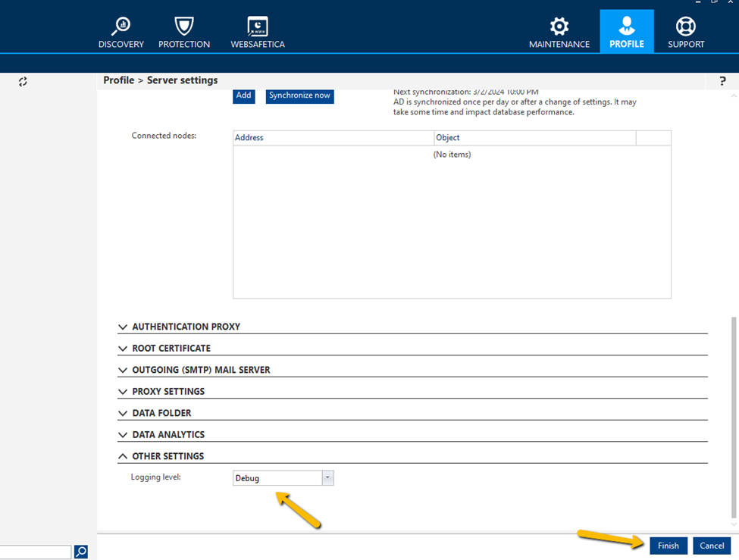The height and width of the screenshot is (560, 739).
Task: Expand the Data Folder section
Action: coord(161,413)
